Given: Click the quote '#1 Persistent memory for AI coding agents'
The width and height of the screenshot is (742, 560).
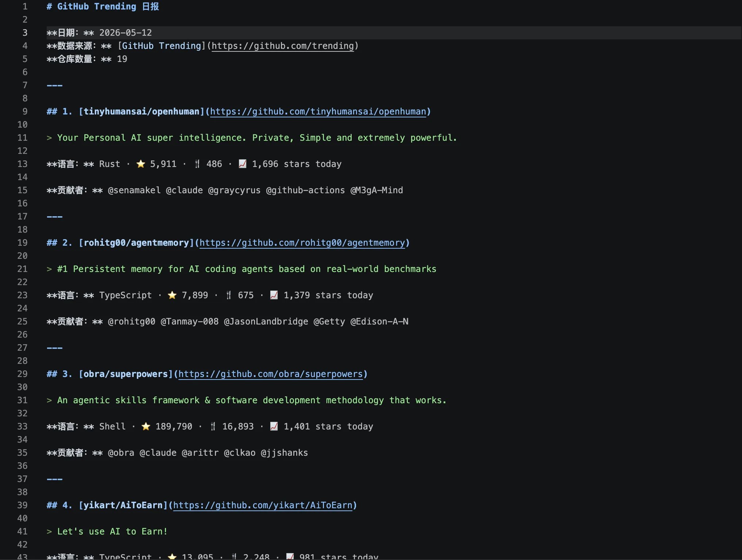Looking at the screenshot, I should (x=165, y=269).
